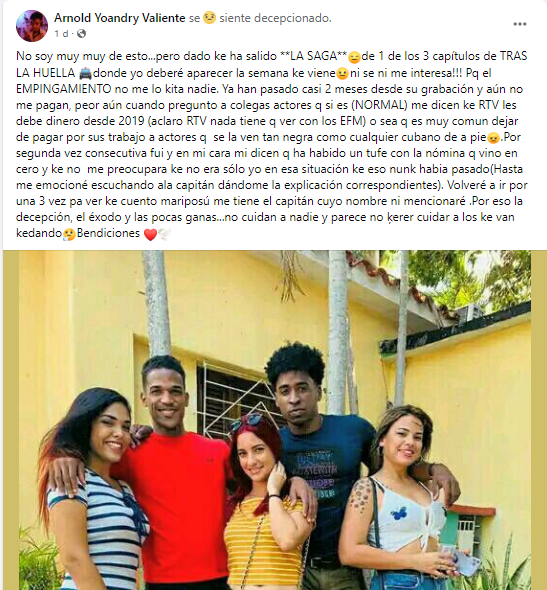Click the police car emoji after LA HUELLA
The width and height of the screenshot is (547, 590).
85,73
